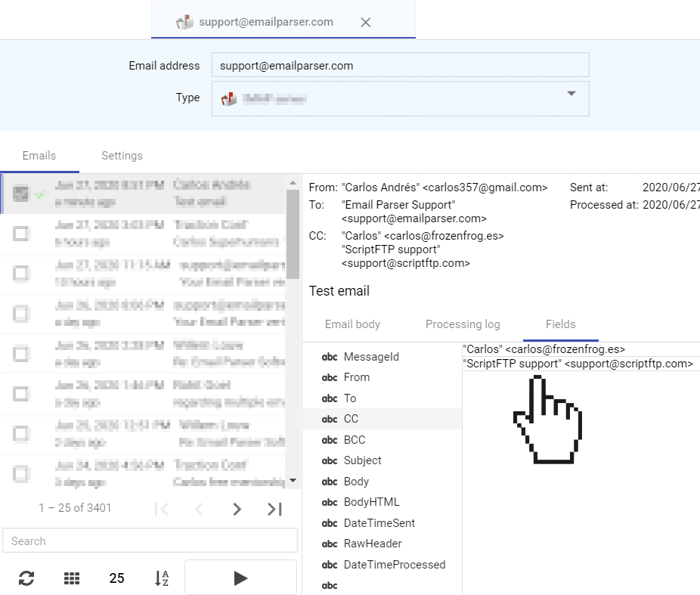Screen dimensions: 700x595
Task: Check the fifth email row checkbox
Action: pos(20,354)
